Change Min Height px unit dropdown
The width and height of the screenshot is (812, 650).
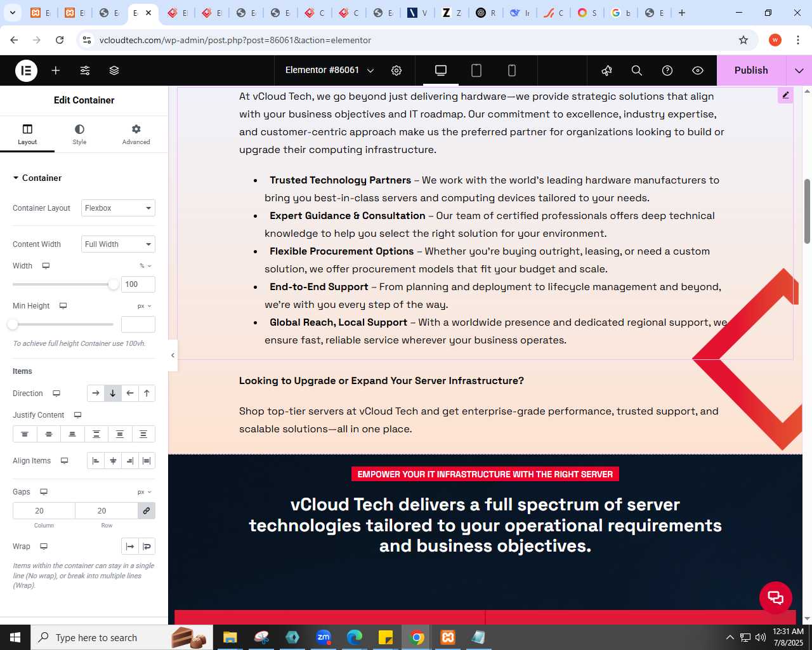point(145,306)
